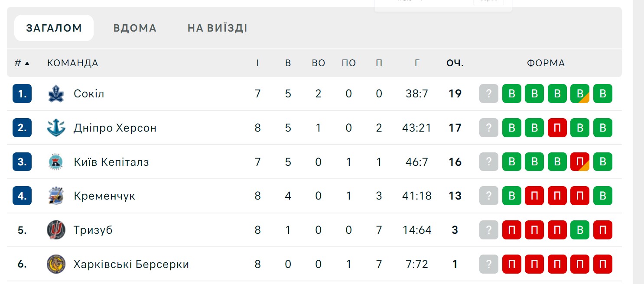Click the КОМАНДА column header
The height and width of the screenshot is (284, 644).
[73, 63]
